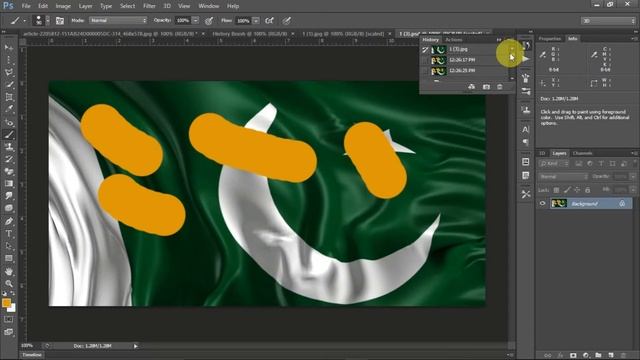Select the Crop tool

[9, 97]
